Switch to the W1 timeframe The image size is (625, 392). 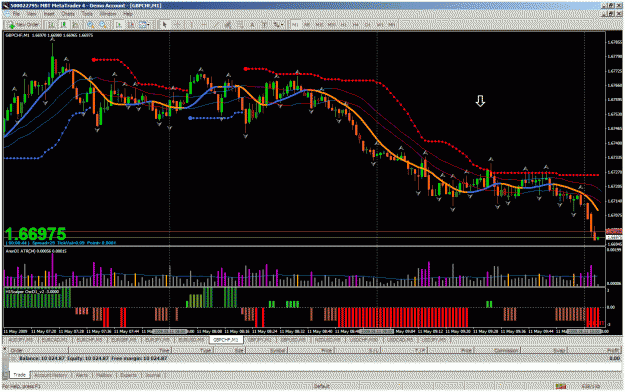tap(380, 25)
